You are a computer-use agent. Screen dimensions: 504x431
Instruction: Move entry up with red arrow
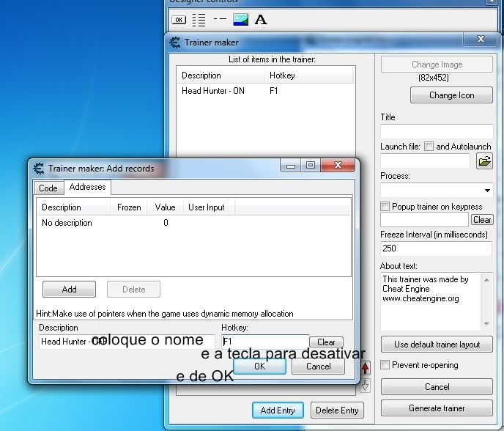click(366, 367)
